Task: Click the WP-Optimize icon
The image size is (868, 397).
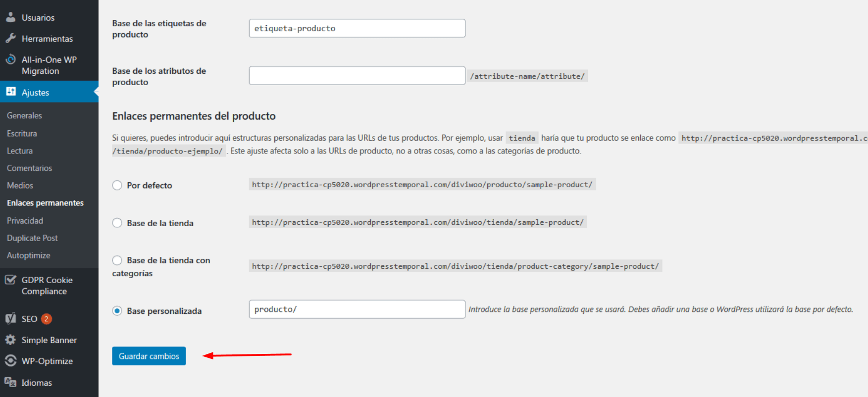Action: pyautogui.click(x=10, y=361)
